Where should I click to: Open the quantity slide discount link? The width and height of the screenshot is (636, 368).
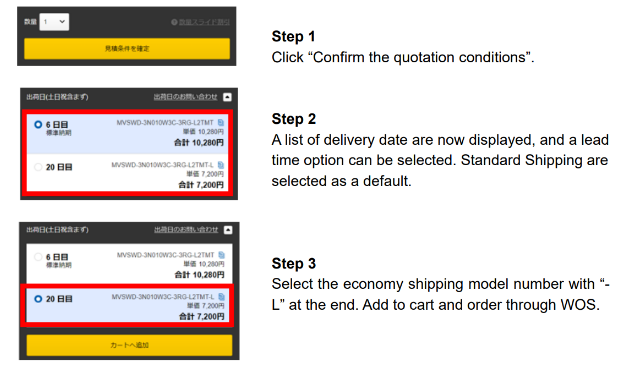(204, 22)
